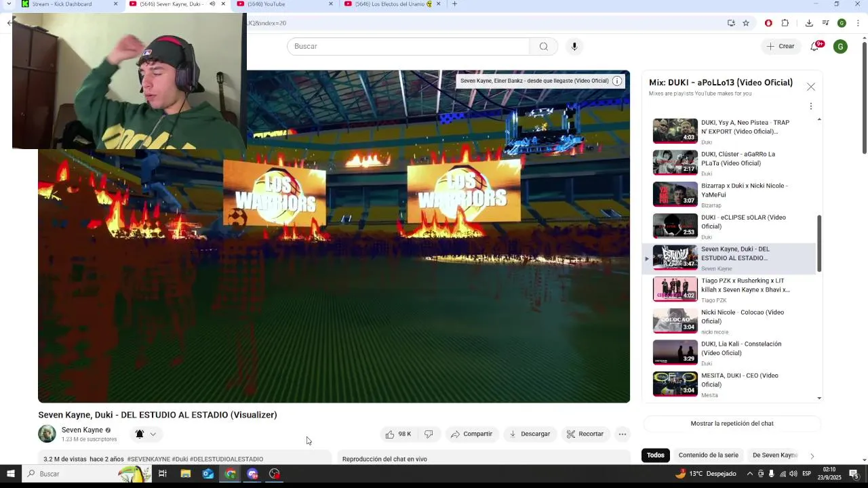Screen dimensions: 868x488
Task: Click the search magnifier button on YouTube
Action: 543,46
